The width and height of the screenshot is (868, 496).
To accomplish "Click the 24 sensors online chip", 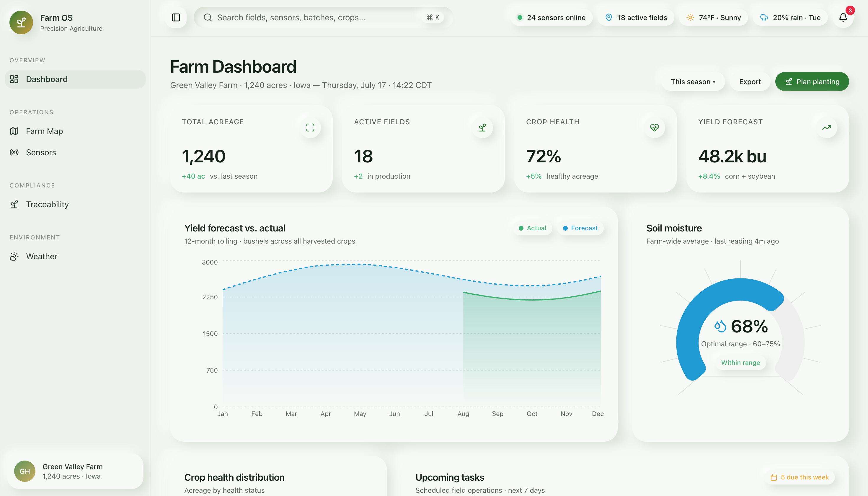I will [552, 17].
